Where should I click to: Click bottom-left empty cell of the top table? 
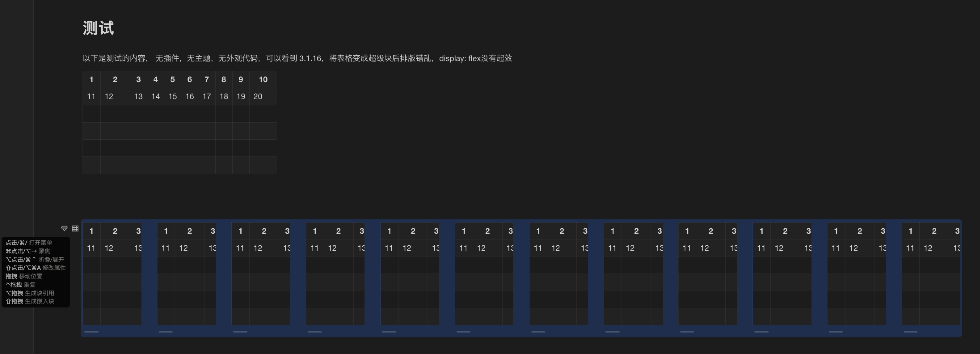click(x=91, y=165)
